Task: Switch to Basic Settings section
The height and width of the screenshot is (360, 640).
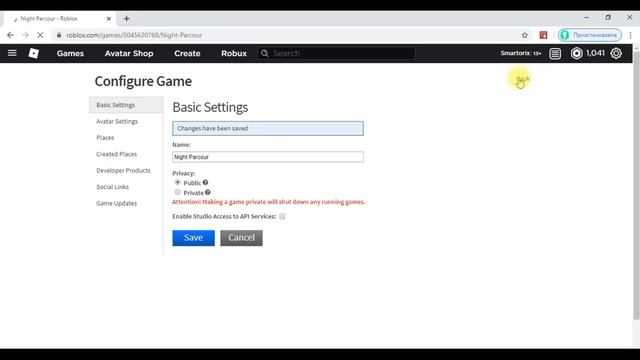Action: pyautogui.click(x=126, y=105)
